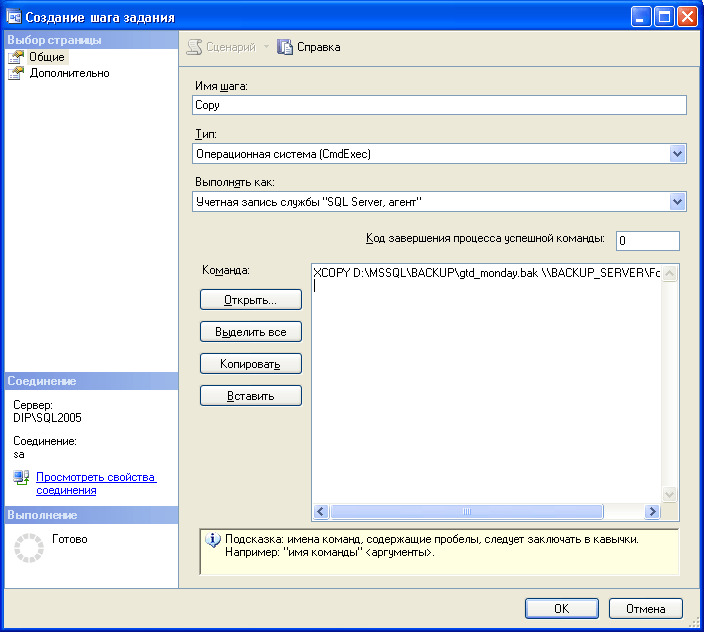Viewport: 704px width, 632px height.
Task: Expand the Тип dropdown list
Action: [677, 154]
